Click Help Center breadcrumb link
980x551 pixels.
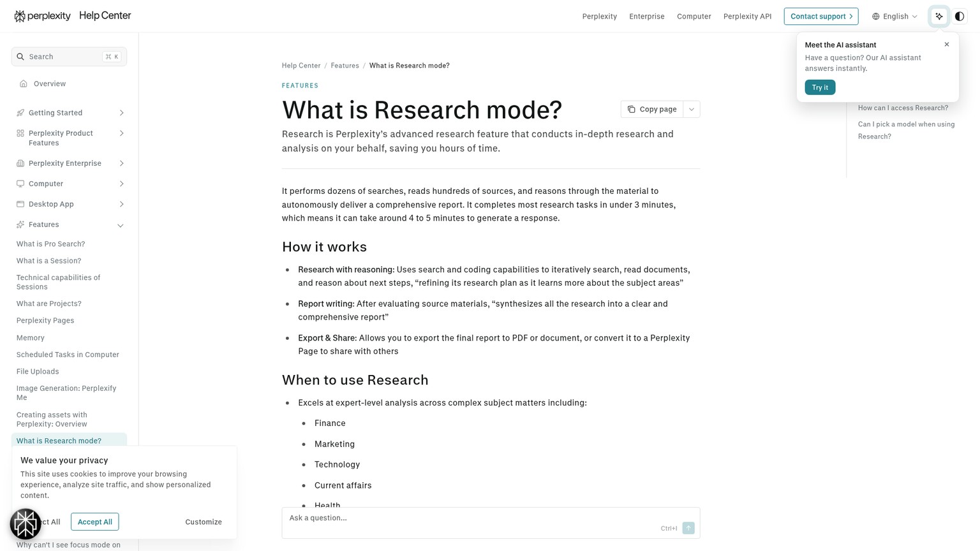301,66
